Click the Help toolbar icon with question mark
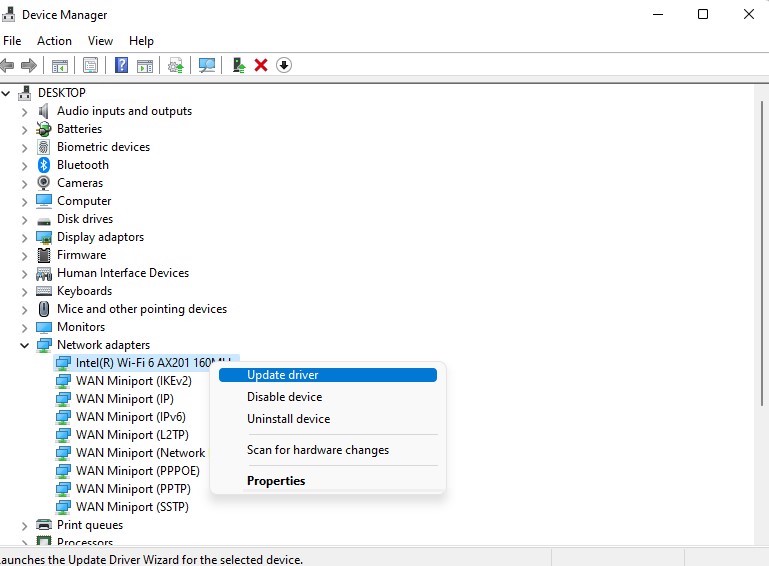Screen dimensions: 769x566 [x=121, y=65]
